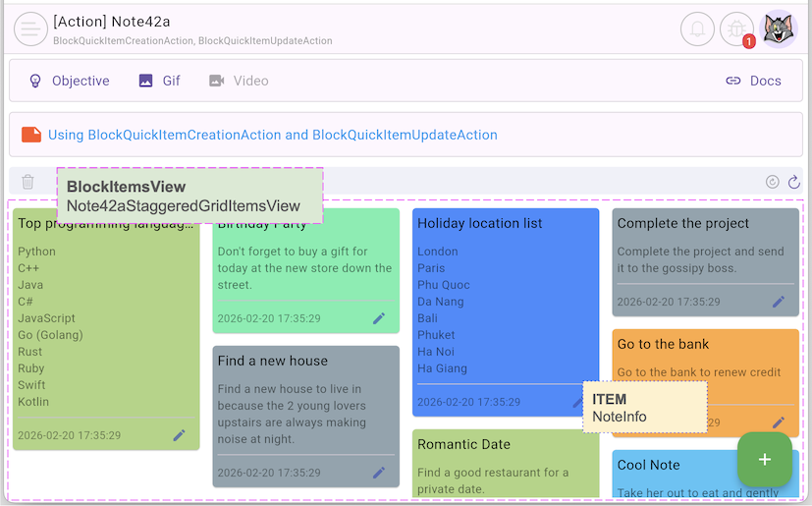Edit the Birthday Party note via pencil icon
This screenshot has width=812, height=506.
(x=379, y=318)
